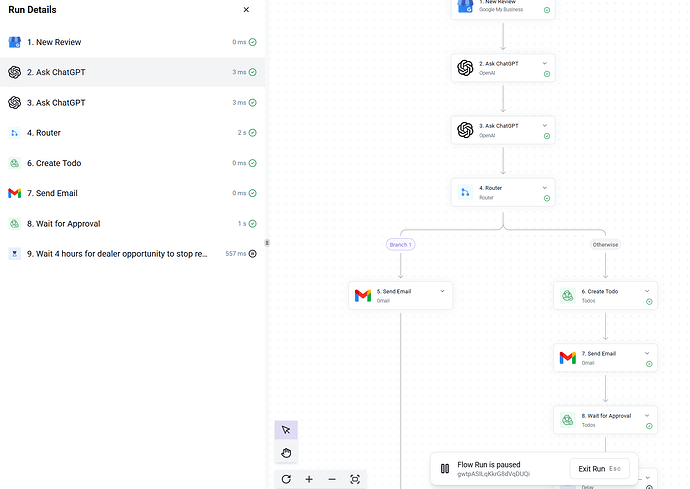The height and width of the screenshot is (489, 690).
Task: Open the 3. Ask ChatGPT node on canvas
Action: click(x=503, y=130)
